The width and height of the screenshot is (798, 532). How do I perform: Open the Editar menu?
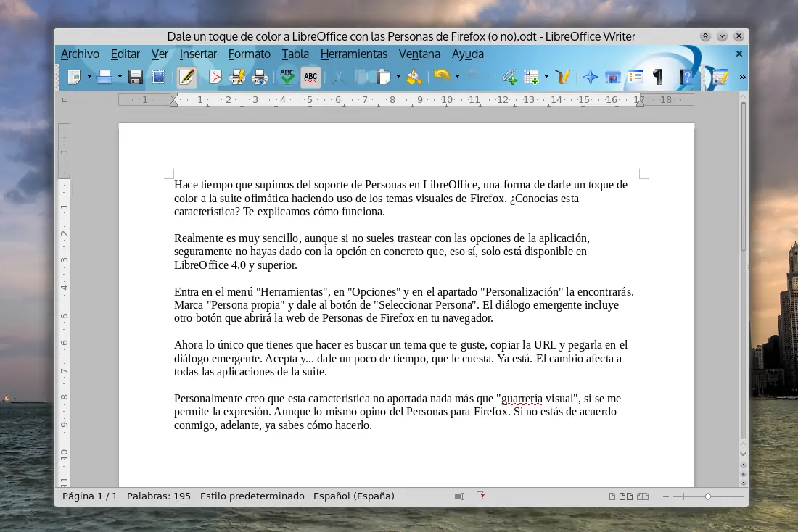point(126,54)
